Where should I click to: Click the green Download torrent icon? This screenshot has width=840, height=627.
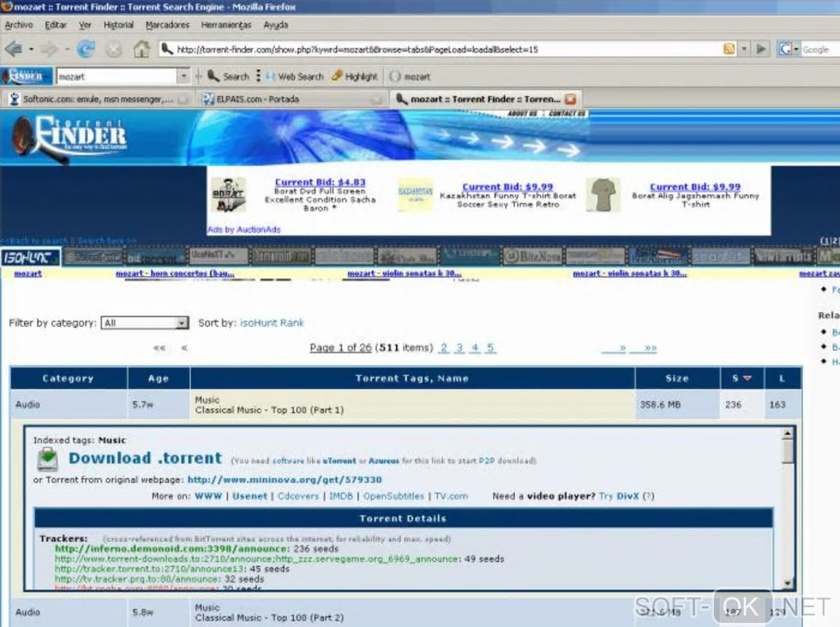point(48,461)
